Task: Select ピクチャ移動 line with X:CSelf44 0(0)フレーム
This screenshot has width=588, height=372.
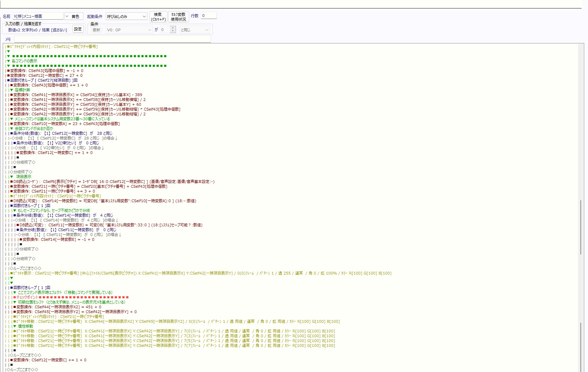Action: point(178,321)
